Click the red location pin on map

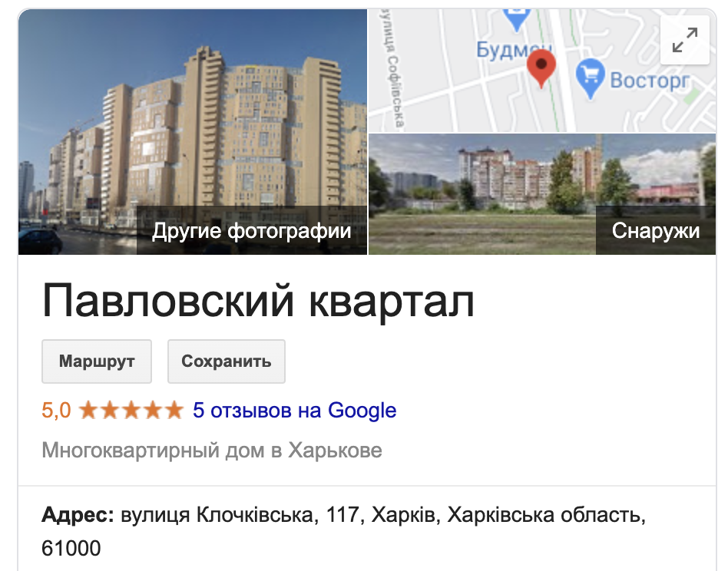pos(541,68)
